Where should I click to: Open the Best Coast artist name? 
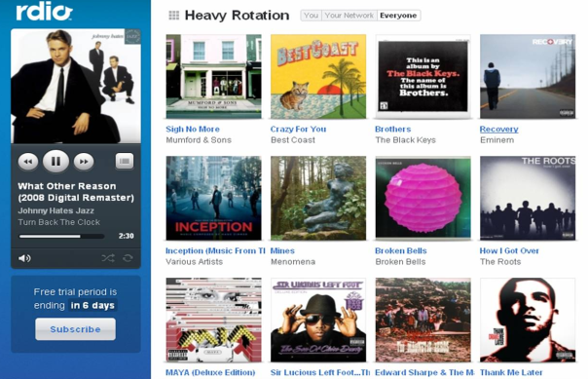point(293,140)
